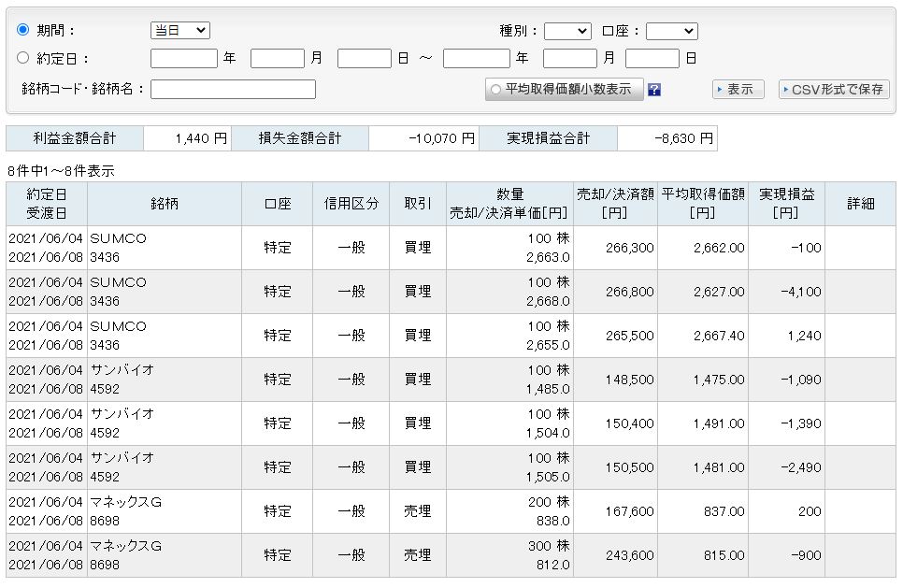Click the realized loss -900 cell
This screenshot has height=588, width=903.
[x=786, y=555]
